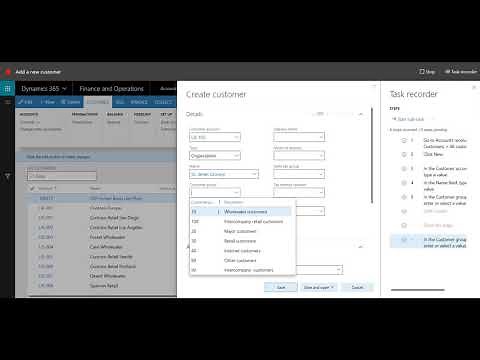
Task: Click step 3 Customer account icon
Action: [404, 169]
